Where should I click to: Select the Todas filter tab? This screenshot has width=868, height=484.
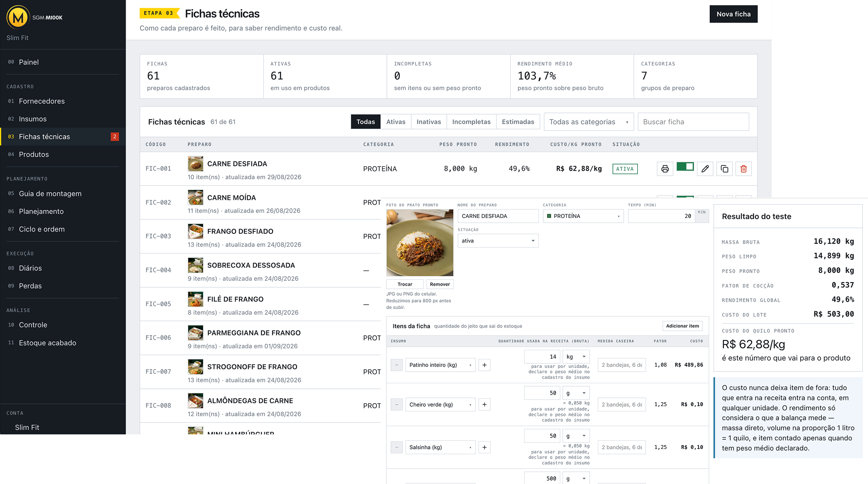(366, 122)
